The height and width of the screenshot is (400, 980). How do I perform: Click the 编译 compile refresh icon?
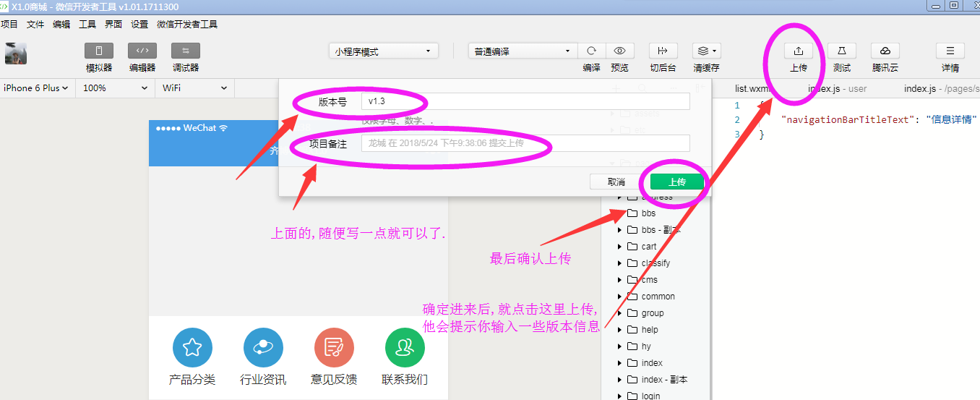pos(591,51)
